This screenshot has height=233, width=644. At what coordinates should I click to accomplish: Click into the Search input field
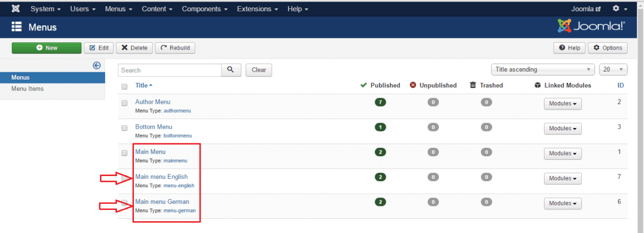pyautogui.click(x=169, y=70)
